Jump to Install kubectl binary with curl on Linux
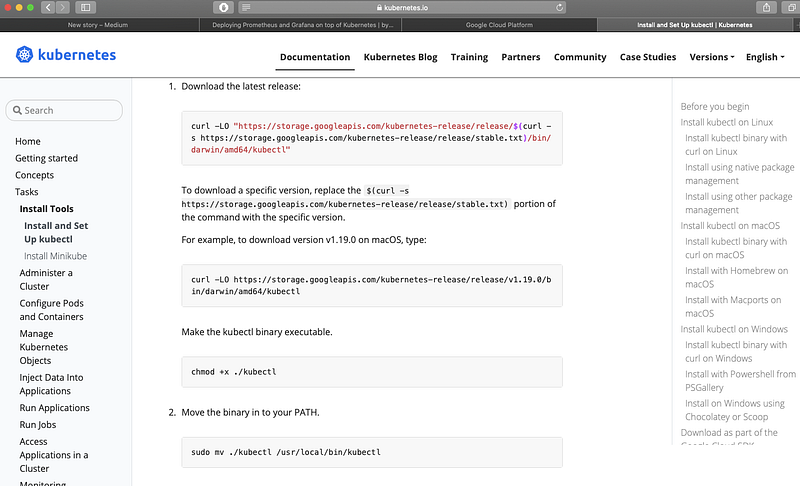 [736, 144]
